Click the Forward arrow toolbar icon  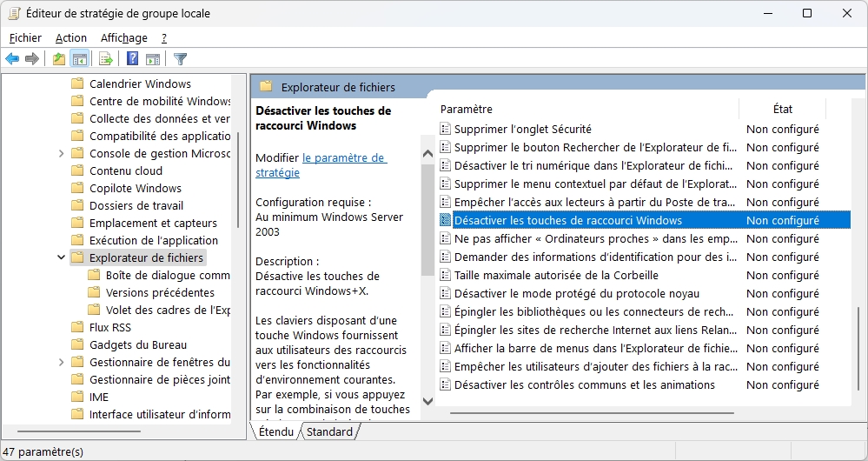(x=32, y=58)
